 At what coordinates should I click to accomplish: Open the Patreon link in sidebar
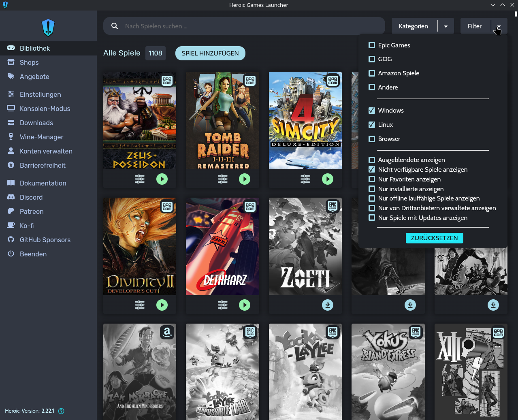[48, 211]
